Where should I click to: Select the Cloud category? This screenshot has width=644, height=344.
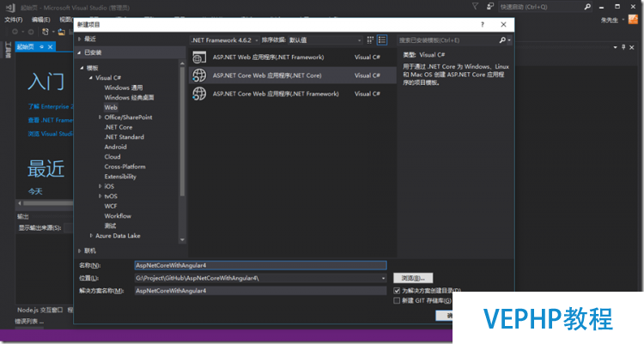tap(112, 157)
